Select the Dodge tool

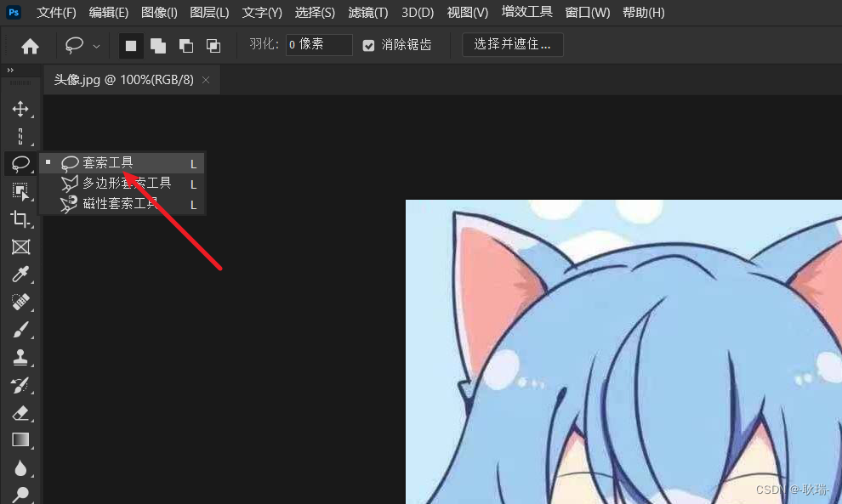click(20, 495)
